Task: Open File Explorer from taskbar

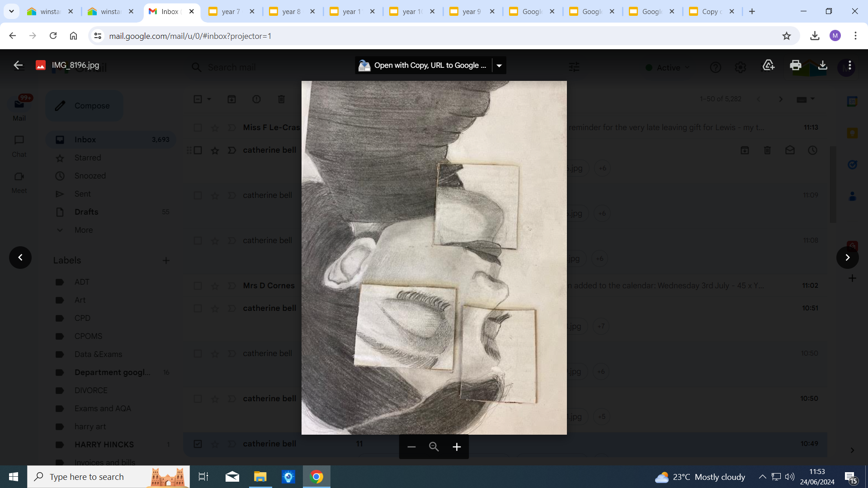Action: pos(260,477)
